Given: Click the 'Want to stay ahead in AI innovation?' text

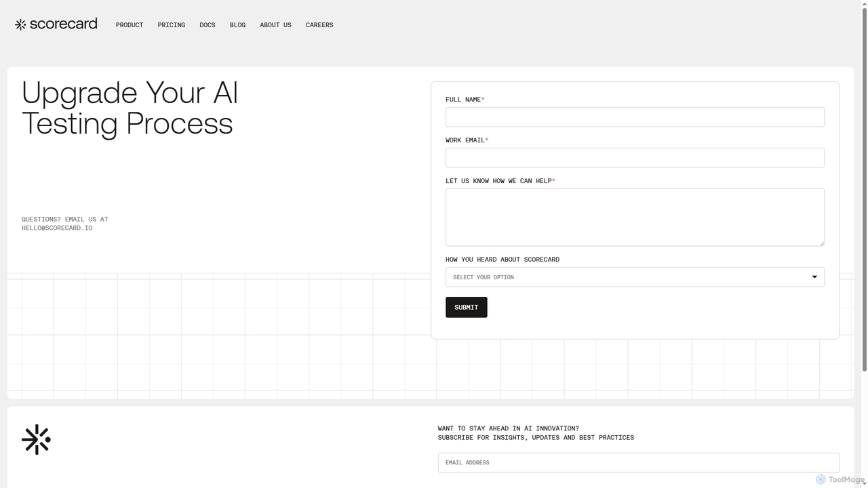Looking at the screenshot, I should pos(509,428).
